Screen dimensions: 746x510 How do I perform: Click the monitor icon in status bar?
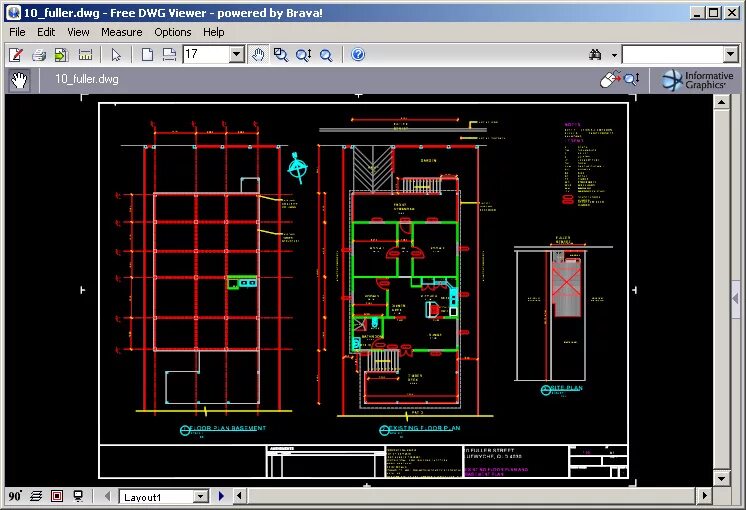click(79, 496)
